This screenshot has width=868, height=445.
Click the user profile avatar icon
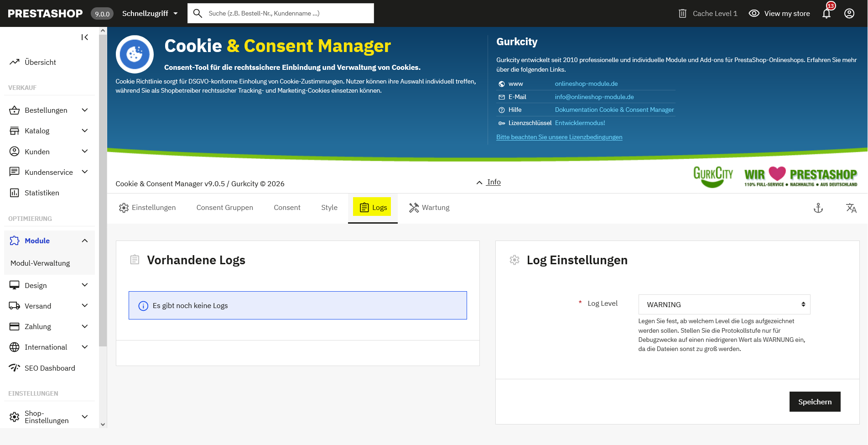pos(849,14)
